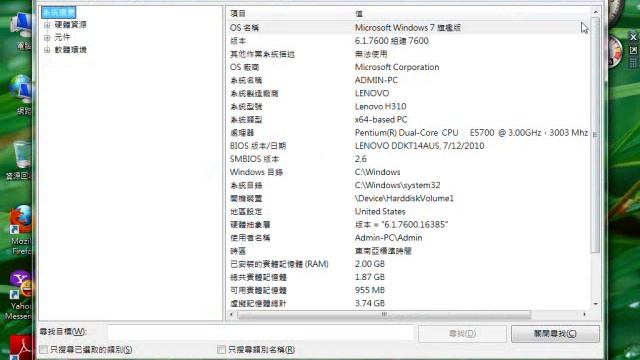Click the 尋找(D) button
Screen dimensions: 640x360
coord(462,333)
